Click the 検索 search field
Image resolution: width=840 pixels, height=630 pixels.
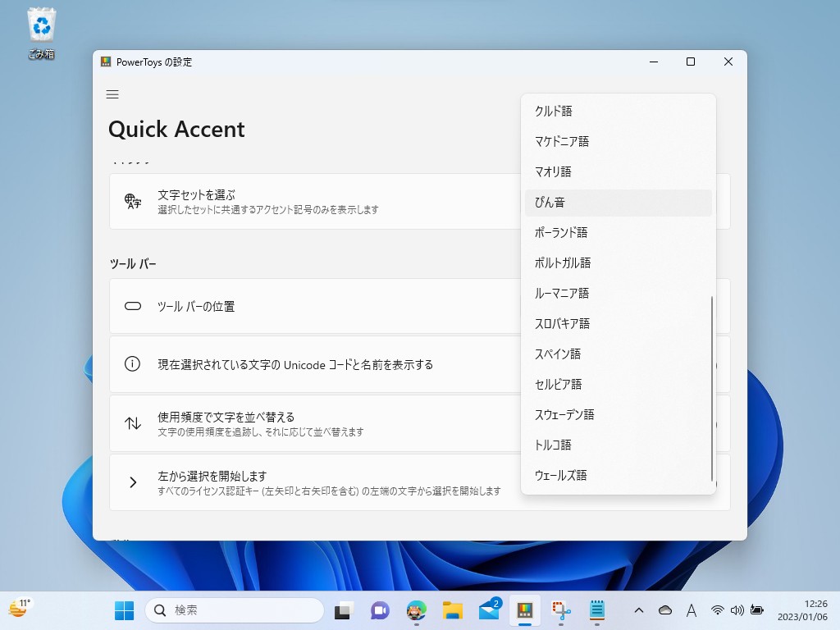(x=235, y=610)
